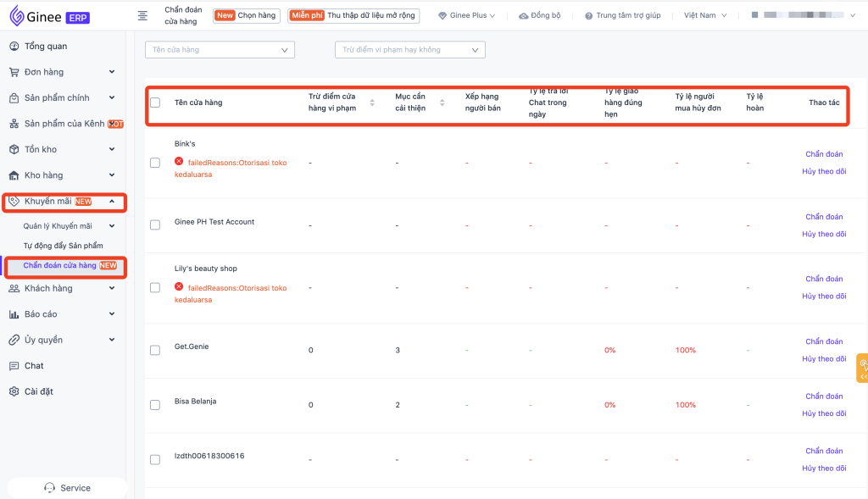868x499 pixels.
Task: Click the Ginee ERP logo
Action: pyautogui.click(x=49, y=16)
